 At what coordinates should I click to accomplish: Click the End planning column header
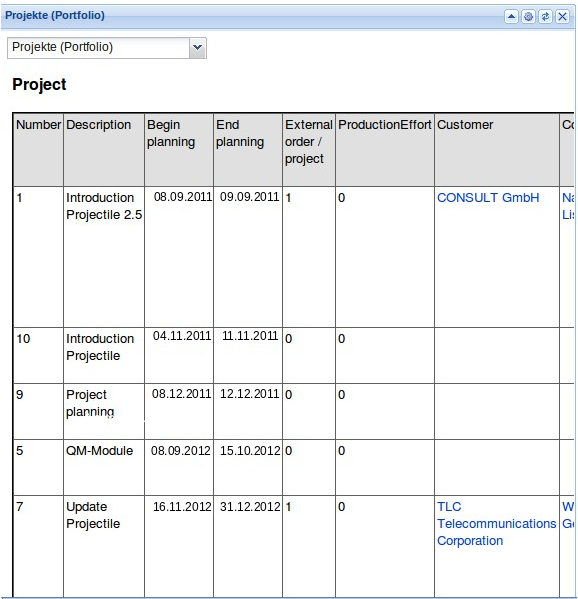[x=248, y=149]
